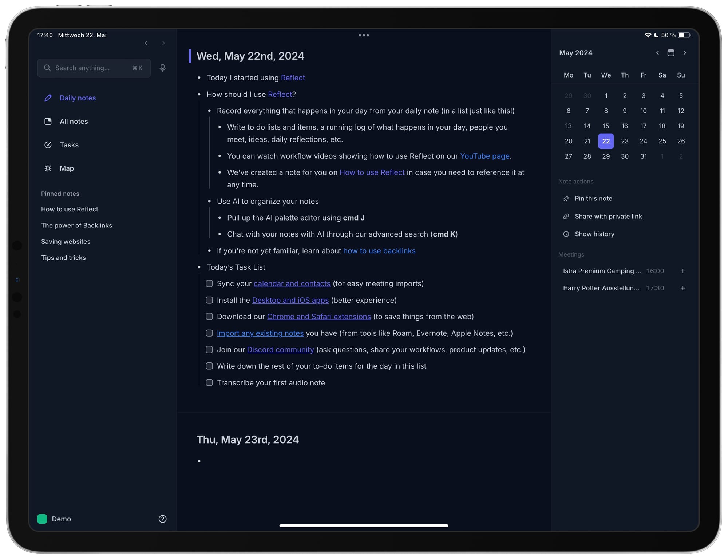Open pinned note The power of Backlinks
The height and width of the screenshot is (560, 728).
pyautogui.click(x=76, y=225)
